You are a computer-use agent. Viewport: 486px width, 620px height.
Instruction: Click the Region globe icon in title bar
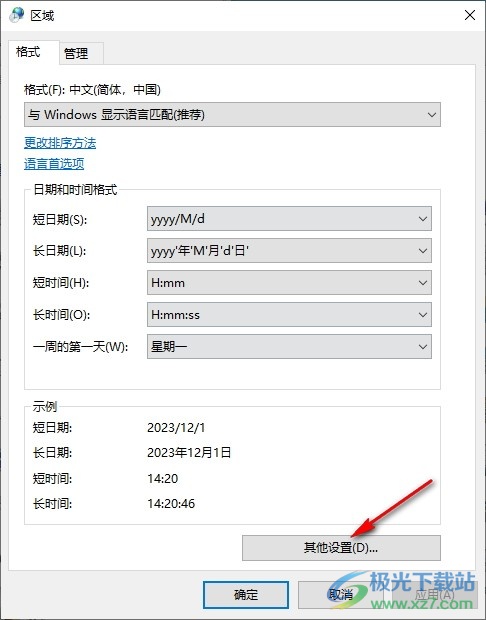pyautogui.click(x=16, y=15)
